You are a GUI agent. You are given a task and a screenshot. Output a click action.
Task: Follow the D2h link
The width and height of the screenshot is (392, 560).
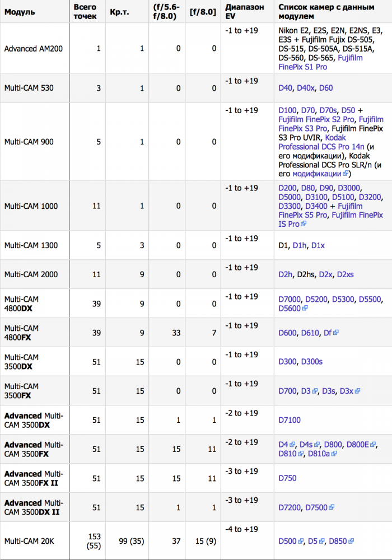point(285,274)
